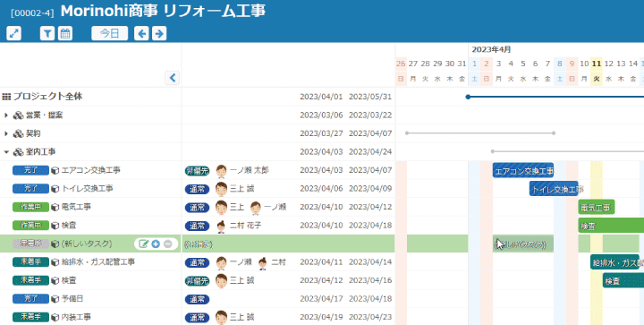Click the task cube icon of 内装工事

click(55, 317)
